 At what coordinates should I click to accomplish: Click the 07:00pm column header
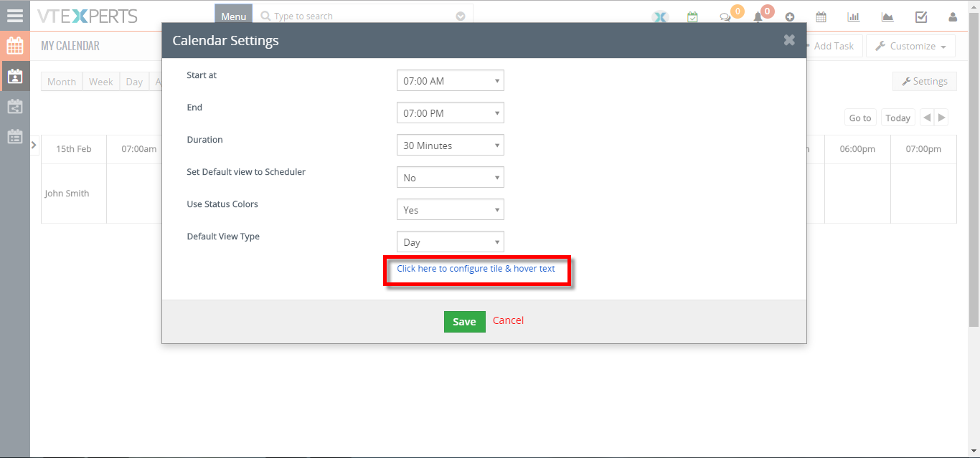pyautogui.click(x=923, y=149)
